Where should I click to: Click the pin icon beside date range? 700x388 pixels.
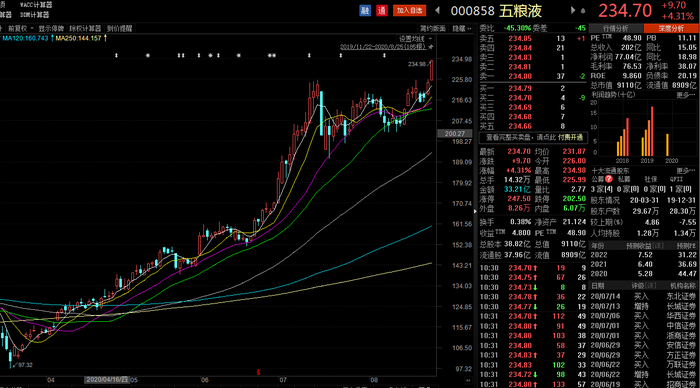pyautogui.click(x=431, y=47)
